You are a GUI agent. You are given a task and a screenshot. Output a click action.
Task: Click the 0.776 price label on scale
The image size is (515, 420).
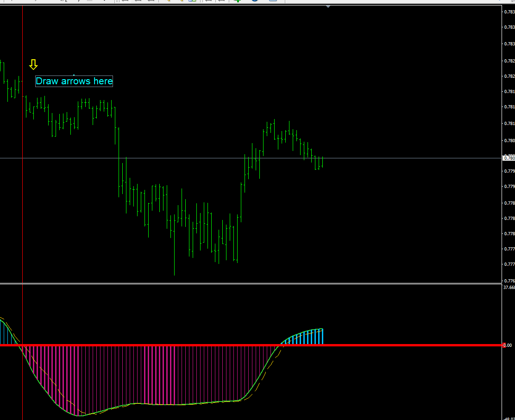click(509, 281)
